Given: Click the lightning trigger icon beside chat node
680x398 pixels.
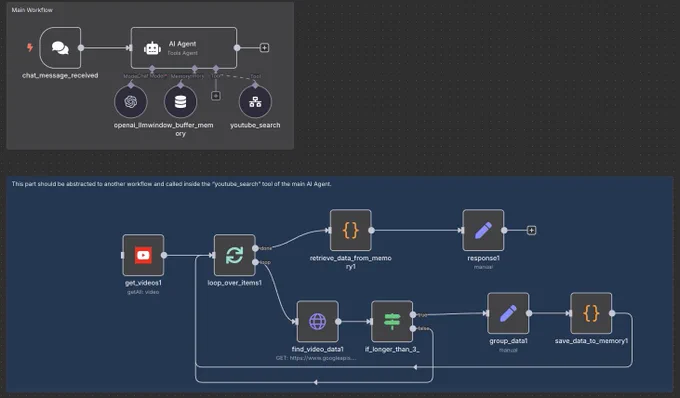Looking at the screenshot, I should 30,47.
